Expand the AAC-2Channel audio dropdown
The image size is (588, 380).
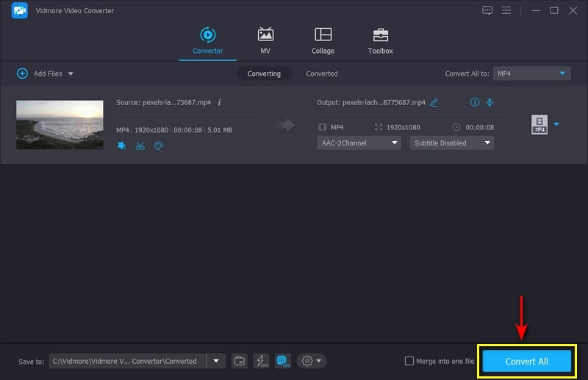pyautogui.click(x=359, y=143)
